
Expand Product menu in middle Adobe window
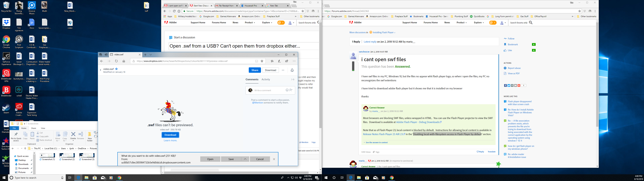(x=250, y=22)
